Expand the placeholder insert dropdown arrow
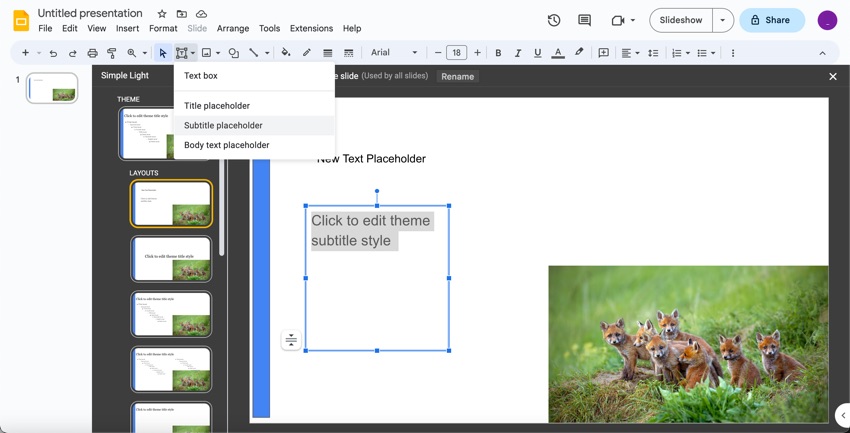The width and height of the screenshot is (850, 433). [x=193, y=53]
